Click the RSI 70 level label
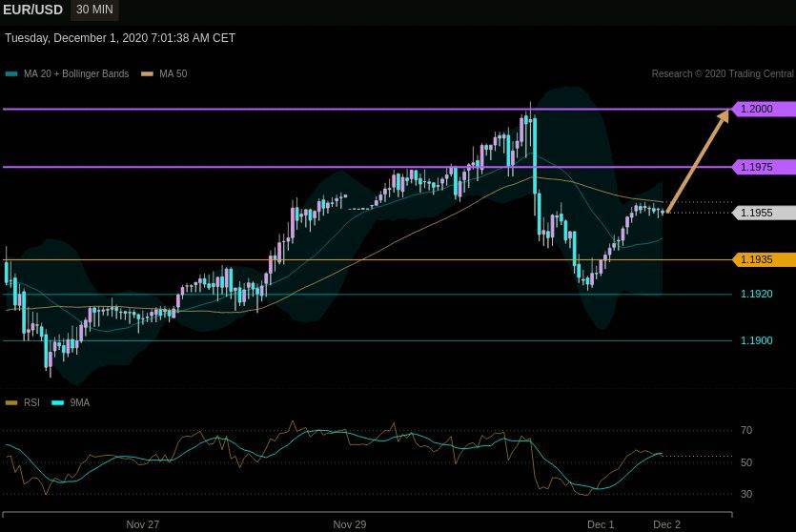 click(746, 431)
